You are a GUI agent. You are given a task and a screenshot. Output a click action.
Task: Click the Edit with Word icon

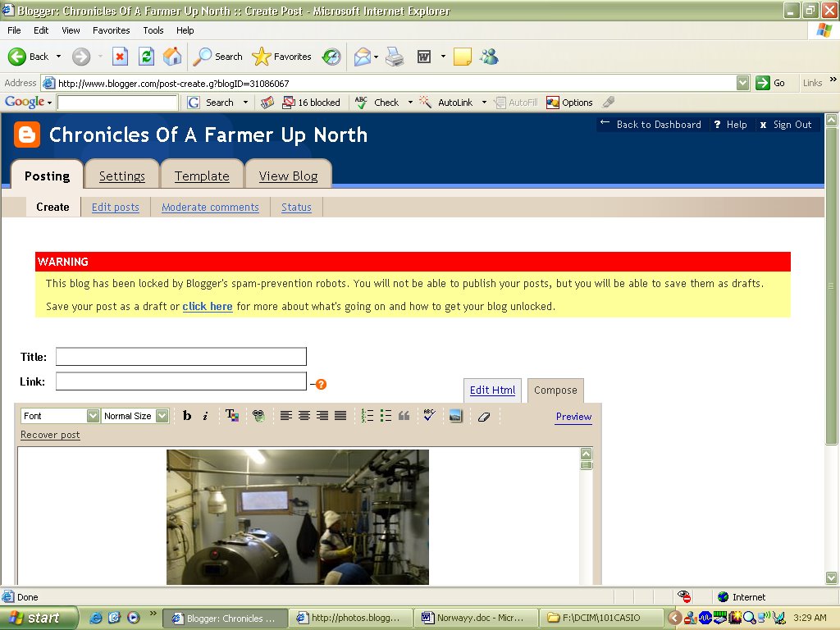coord(424,57)
